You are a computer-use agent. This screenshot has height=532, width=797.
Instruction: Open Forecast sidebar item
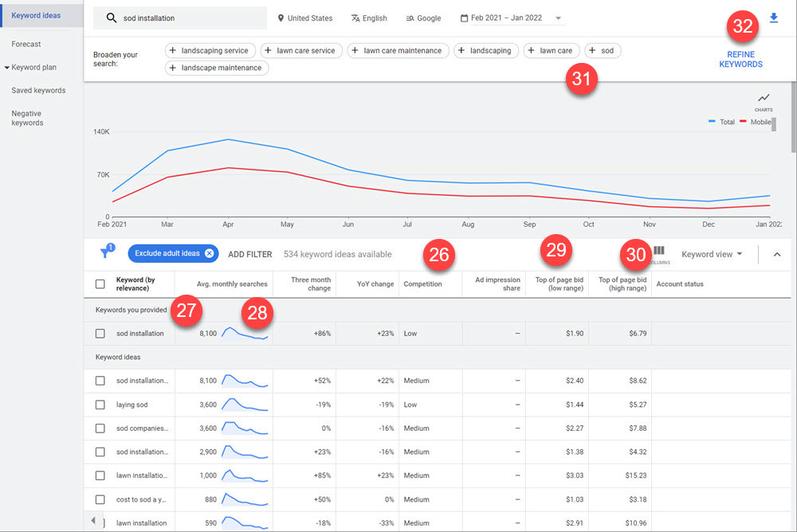point(26,45)
